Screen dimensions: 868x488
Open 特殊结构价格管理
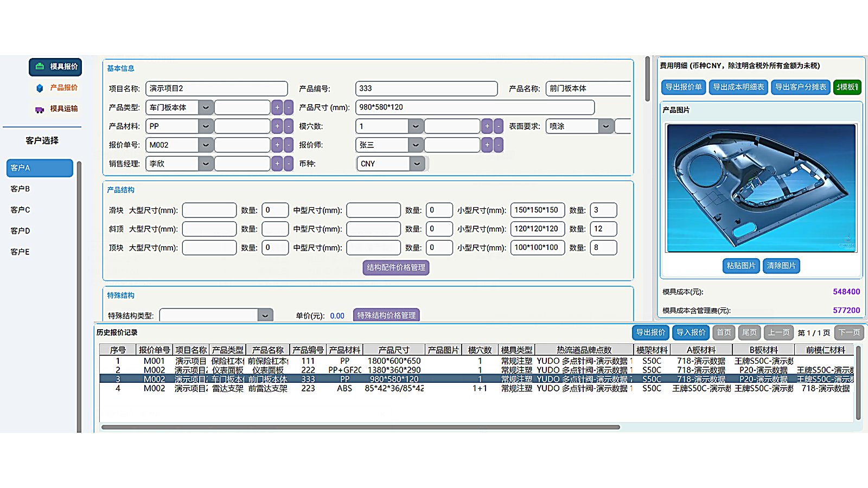[386, 315]
